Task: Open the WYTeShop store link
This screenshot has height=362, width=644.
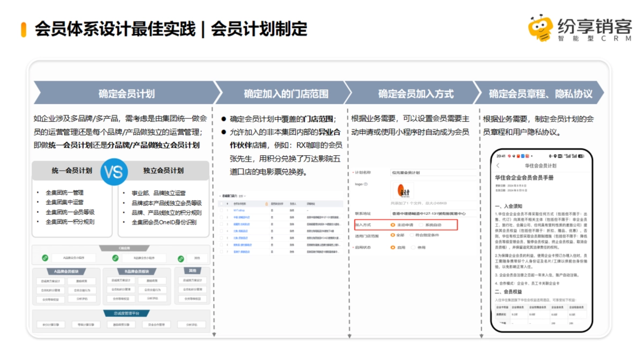Action: click(x=239, y=211)
